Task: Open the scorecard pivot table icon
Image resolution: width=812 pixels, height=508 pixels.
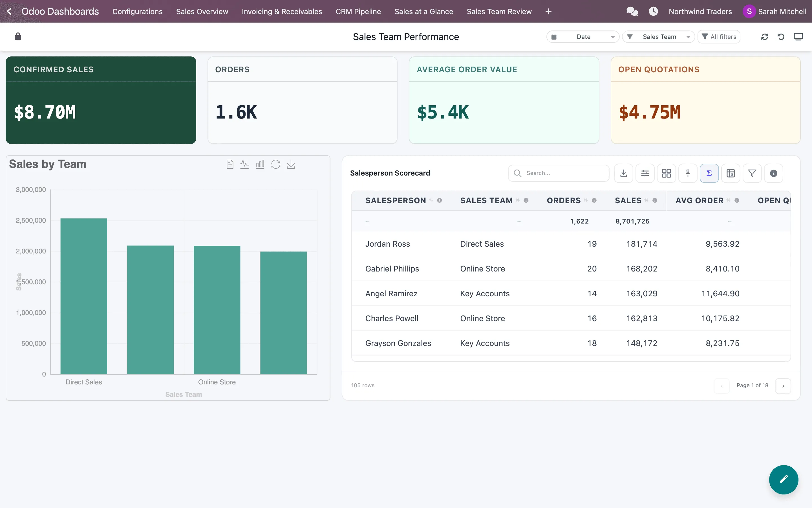Action: coord(731,173)
